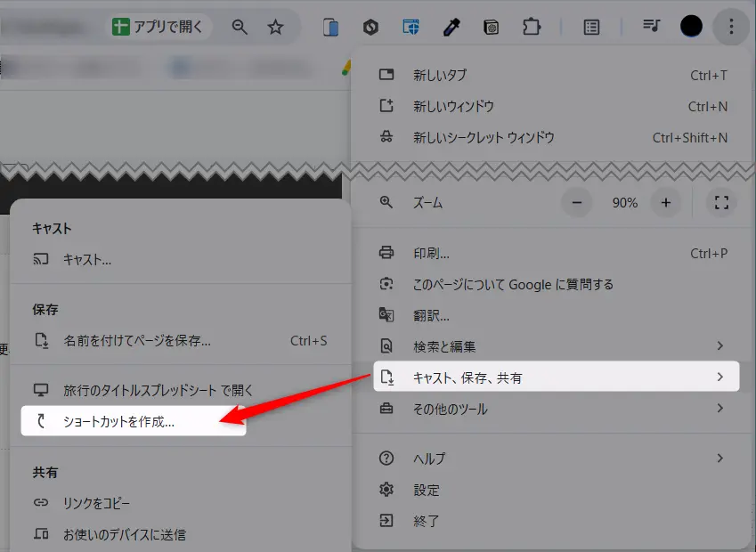756x552 pixels.
Task: Decrease zoom with the minus button
Action: click(577, 203)
